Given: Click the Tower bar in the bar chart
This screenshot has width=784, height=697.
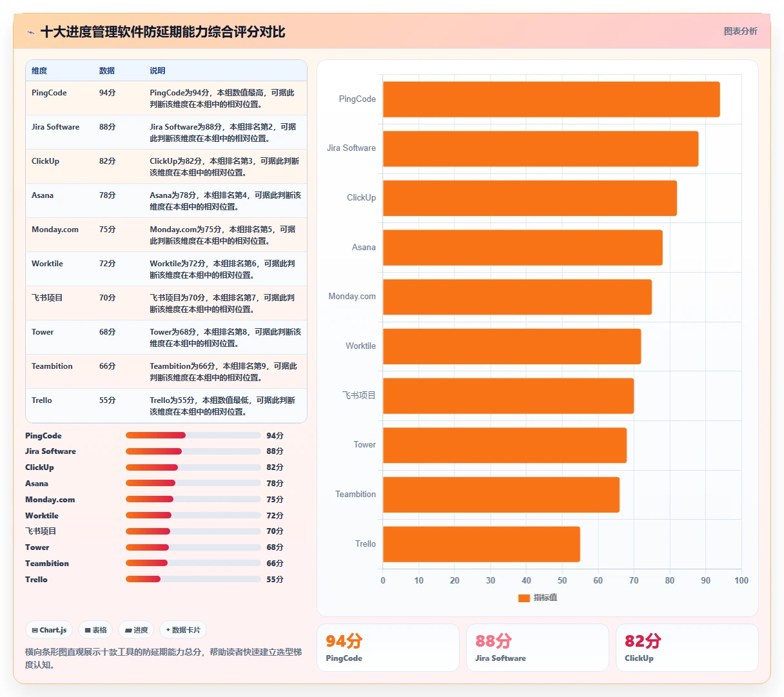Looking at the screenshot, I should coord(505,446).
